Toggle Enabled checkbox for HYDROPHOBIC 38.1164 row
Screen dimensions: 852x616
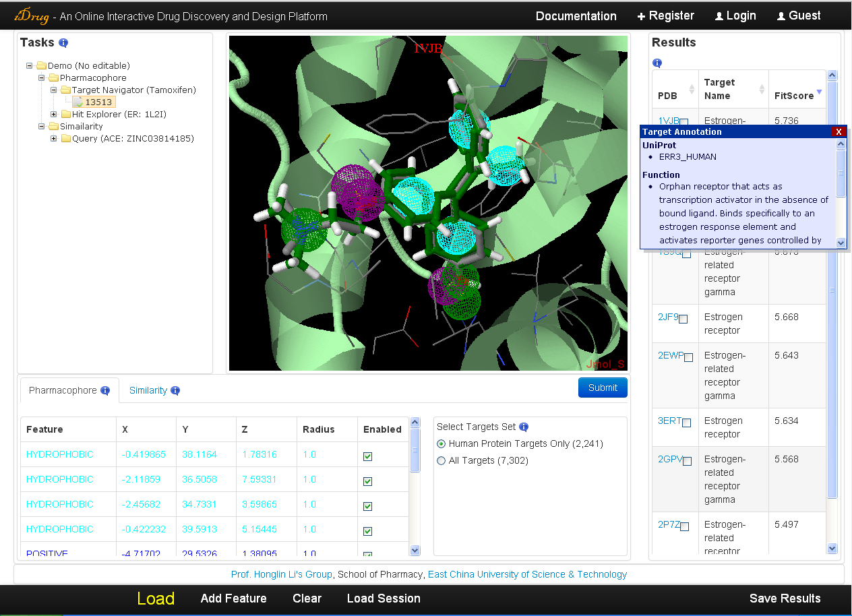[x=367, y=456]
